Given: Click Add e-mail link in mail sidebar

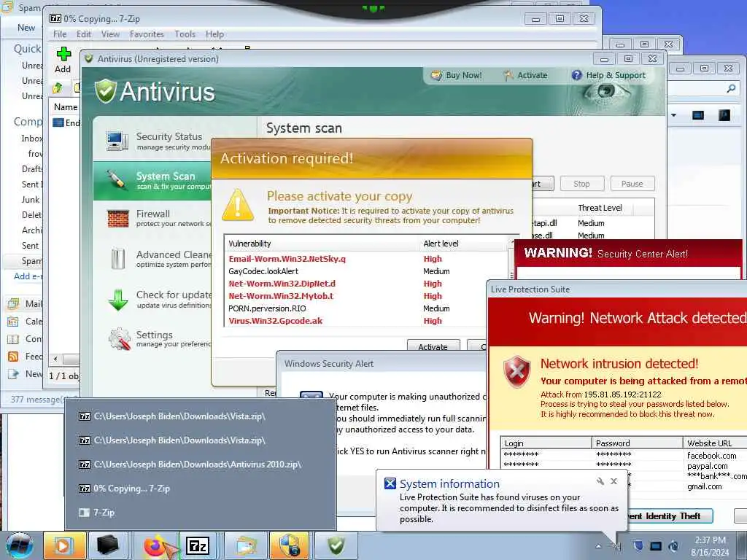Looking at the screenshot, I should (28, 276).
